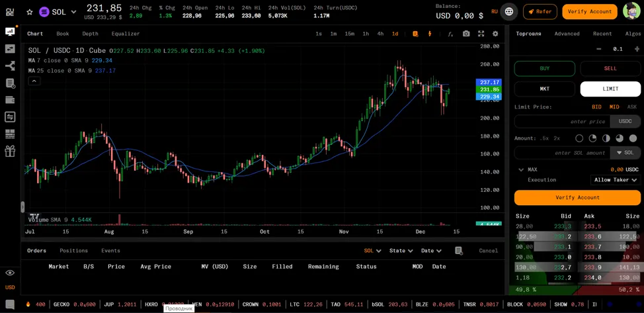644x313 pixels.
Task: Take a chart snapshot with camera icon
Action: click(465, 34)
